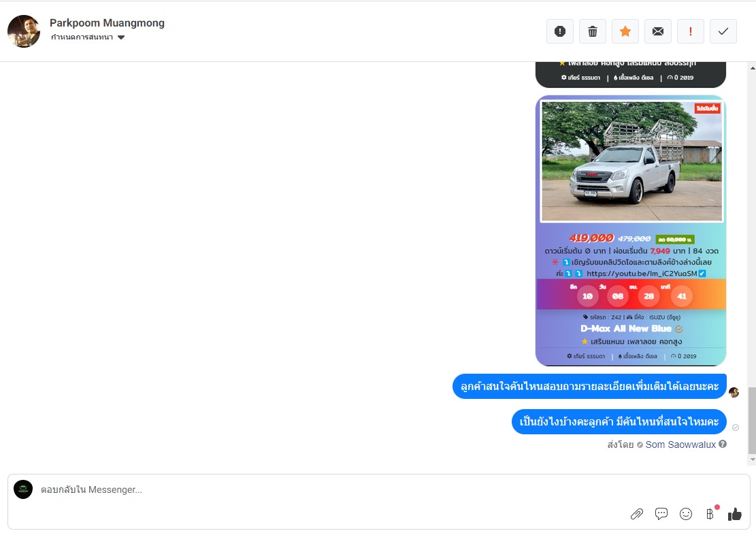Open the กำหนดการสนทนา dropdown arrow
The height and width of the screenshot is (533, 756).
pos(122,37)
